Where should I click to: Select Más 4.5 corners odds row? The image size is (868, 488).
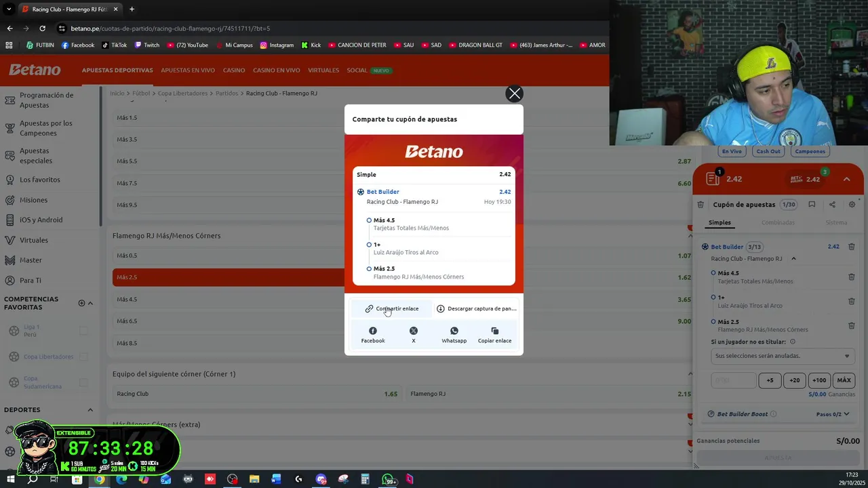click(403, 299)
